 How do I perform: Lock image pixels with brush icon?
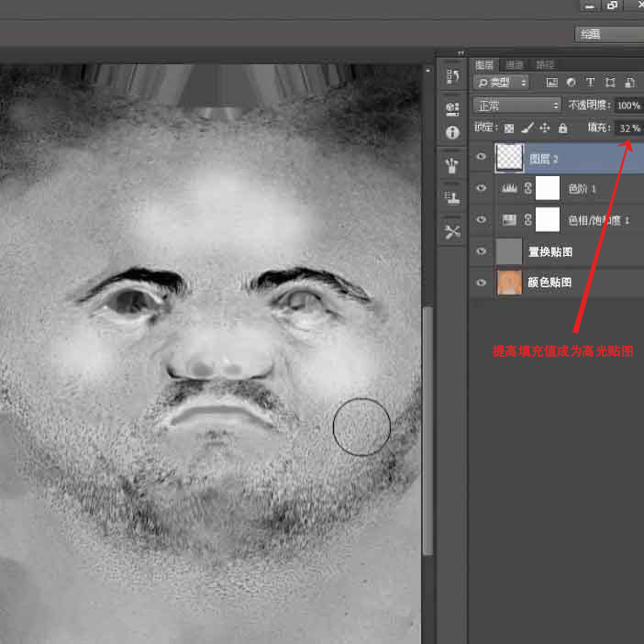pyautogui.click(x=527, y=128)
